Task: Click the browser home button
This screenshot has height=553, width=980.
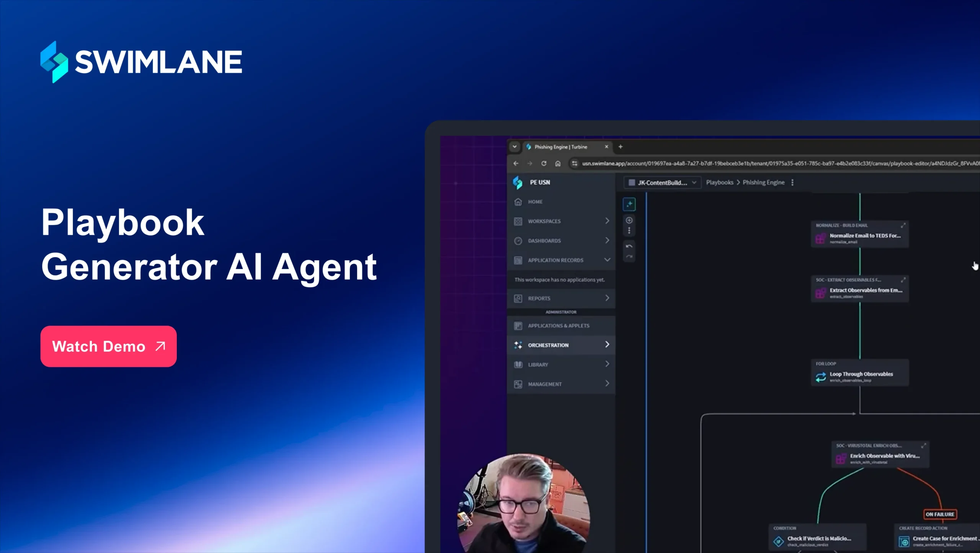Action: click(x=558, y=163)
